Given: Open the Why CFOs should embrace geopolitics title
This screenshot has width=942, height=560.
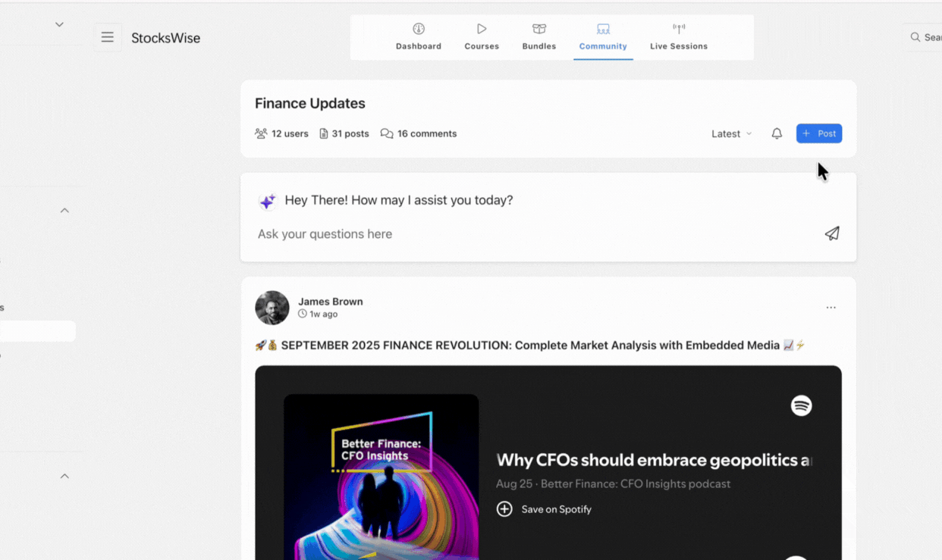Looking at the screenshot, I should tap(655, 460).
